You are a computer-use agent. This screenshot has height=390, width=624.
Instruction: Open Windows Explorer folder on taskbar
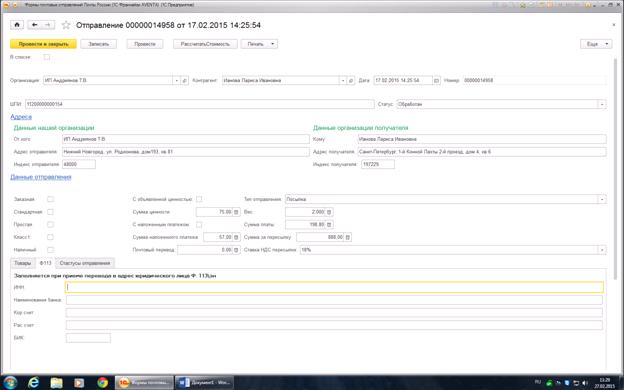(57, 382)
